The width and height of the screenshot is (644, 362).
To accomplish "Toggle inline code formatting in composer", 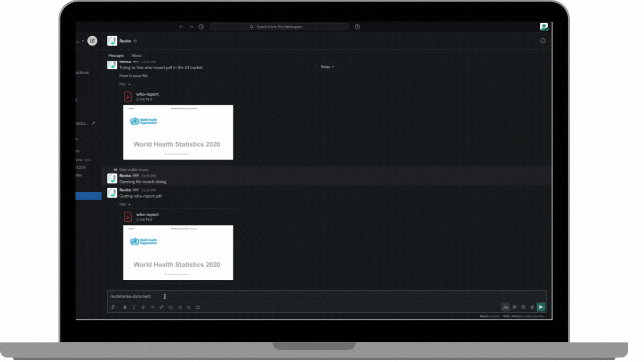I will click(152, 307).
